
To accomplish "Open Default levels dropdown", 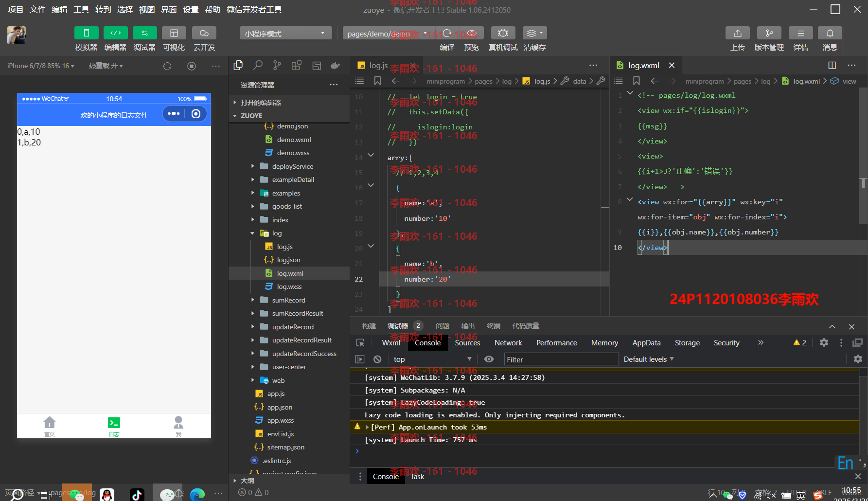I will click(x=649, y=359).
